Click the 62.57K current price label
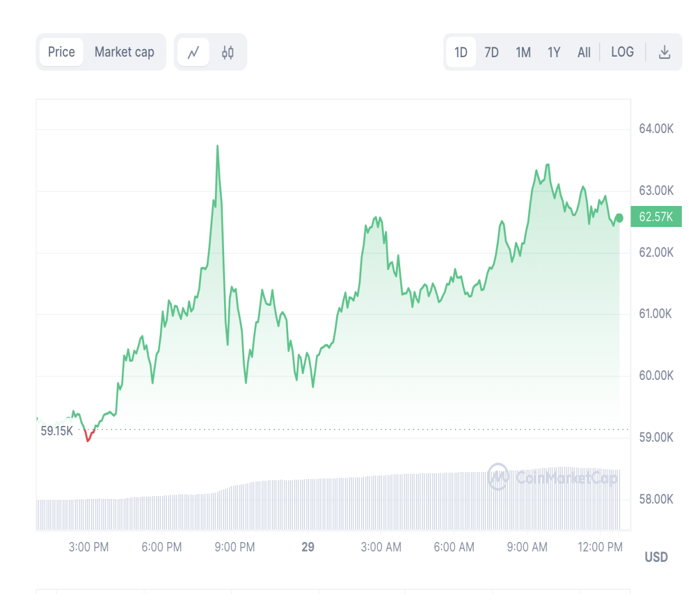Image resolution: width=700 pixels, height=594 pixels. (656, 217)
